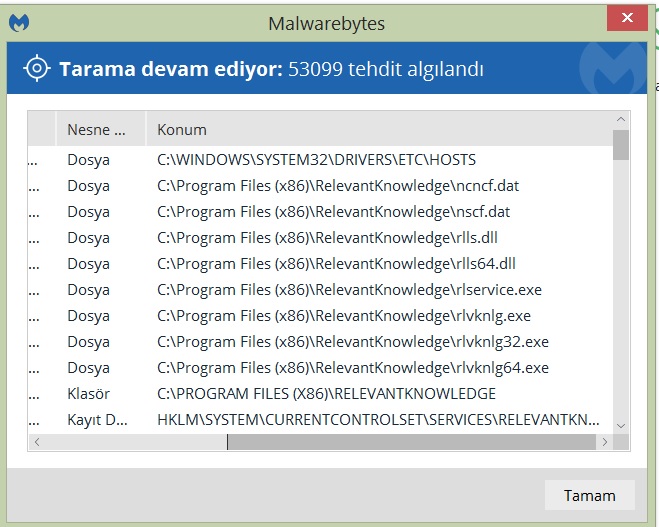Select the C:\PROGRAM FILES (X86)\RELEVANTKNOWLEDGE folder row
The image size is (659, 527).
point(320,394)
